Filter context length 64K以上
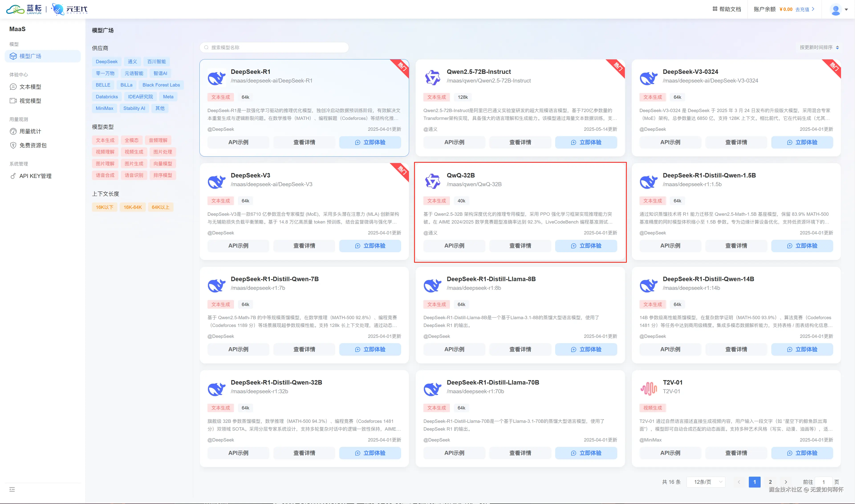855x504 pixels. point(160,207)
